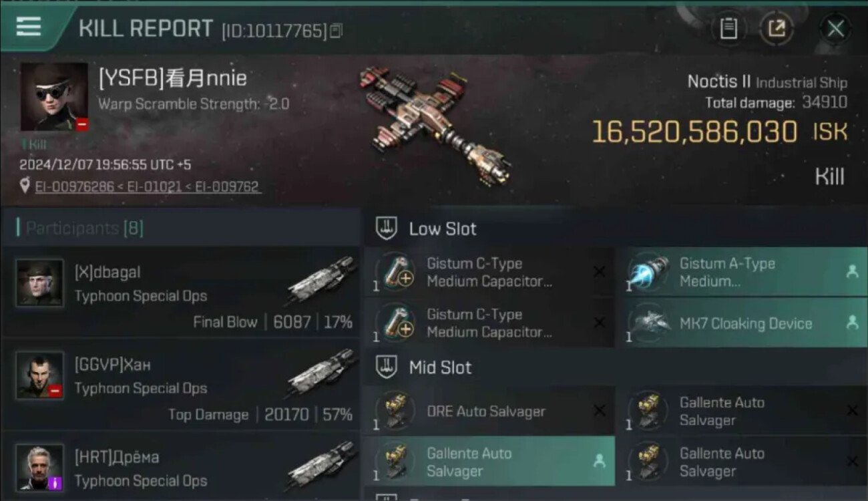This screenshot has width=868, height=501.
Task: Click the X mark on ORE Auto Salvager
Action: (599, 410)
